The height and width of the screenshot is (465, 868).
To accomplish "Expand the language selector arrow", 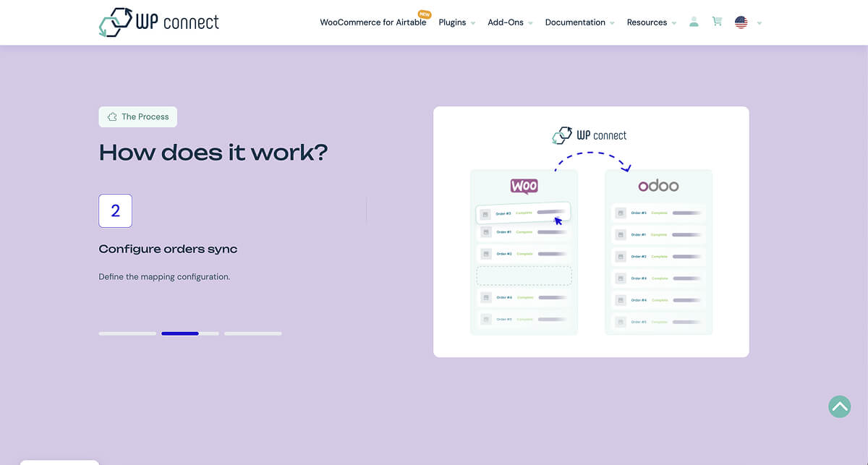I will click(x=759, y=23).
